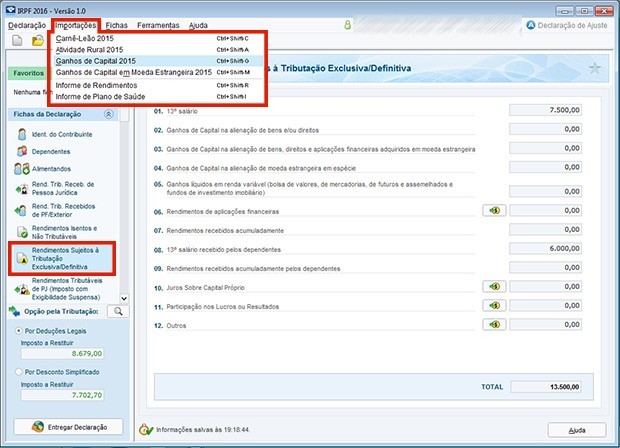Open the Ferramentas menu

pos(158,25)
